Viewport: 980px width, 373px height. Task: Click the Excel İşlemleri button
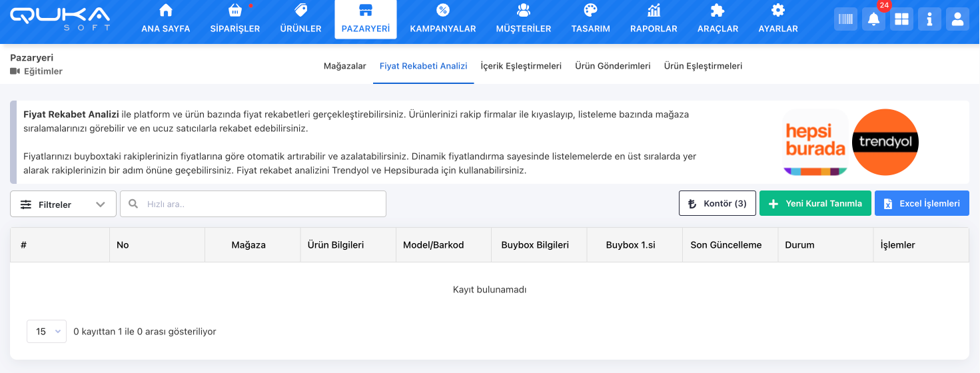(x=921, y=203)
